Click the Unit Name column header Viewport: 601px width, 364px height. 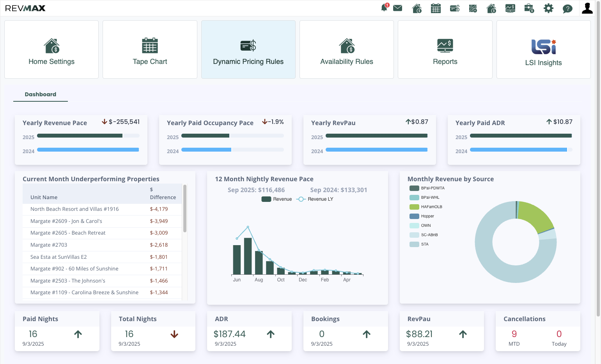coord(44,198)
